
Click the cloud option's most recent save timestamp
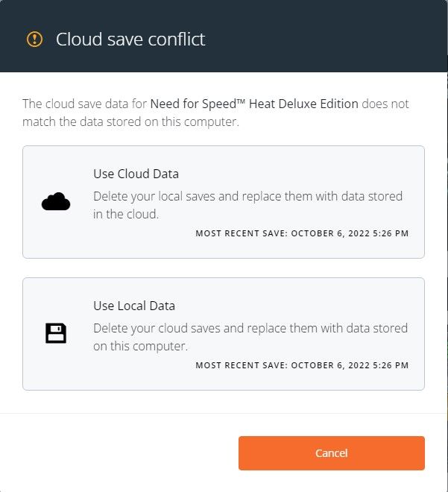302,233
